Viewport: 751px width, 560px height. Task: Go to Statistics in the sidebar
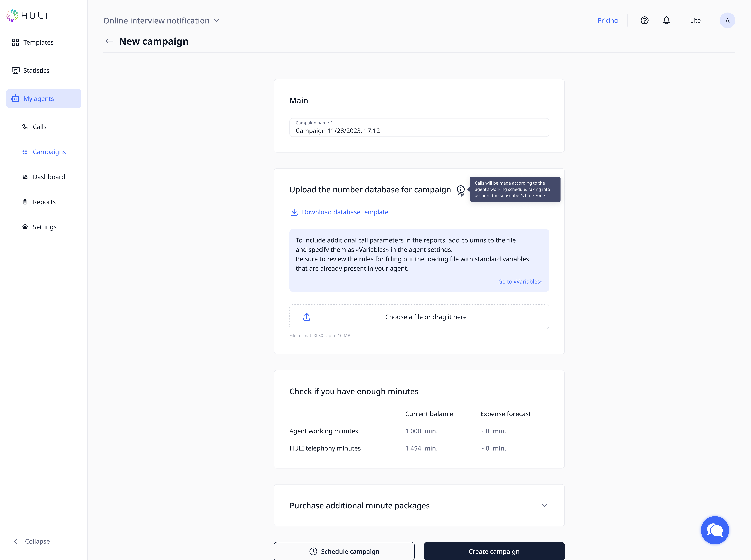(x=36, y=71)
